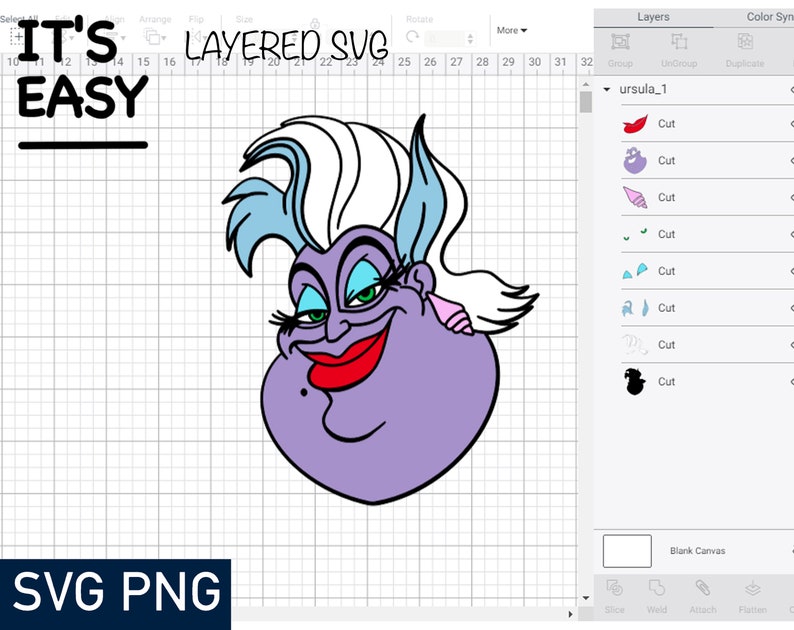
Task: Click the vertical scrollbar thumb
Action: click(585, 102)
